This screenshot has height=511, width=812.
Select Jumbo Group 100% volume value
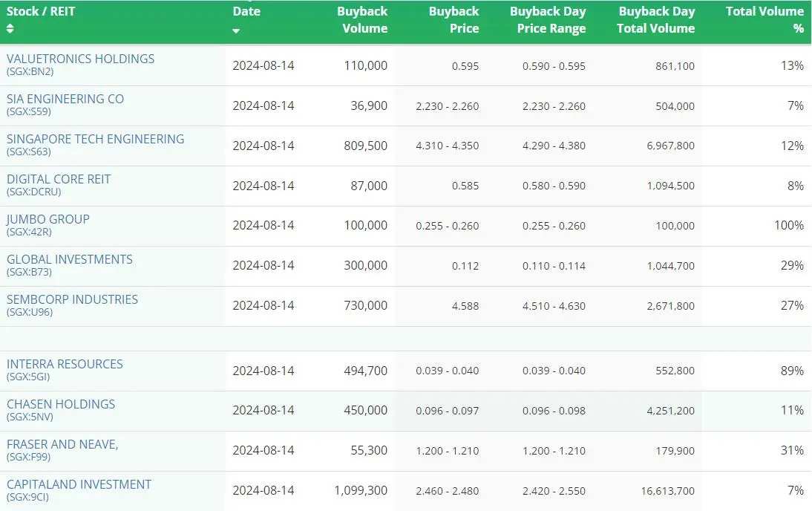click(789, 226)
